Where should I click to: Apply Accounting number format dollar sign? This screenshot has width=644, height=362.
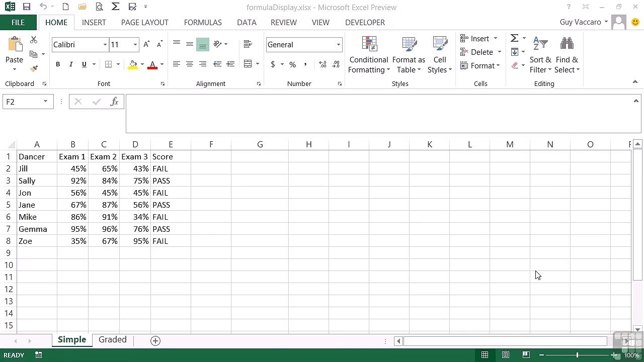pos(273,64)
